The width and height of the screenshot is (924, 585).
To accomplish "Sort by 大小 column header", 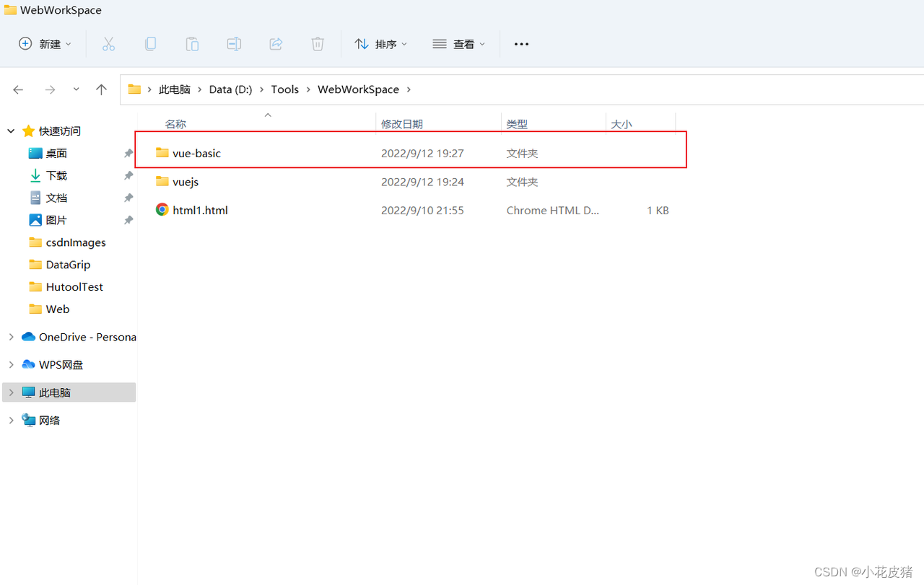I will tap(622, 124).
